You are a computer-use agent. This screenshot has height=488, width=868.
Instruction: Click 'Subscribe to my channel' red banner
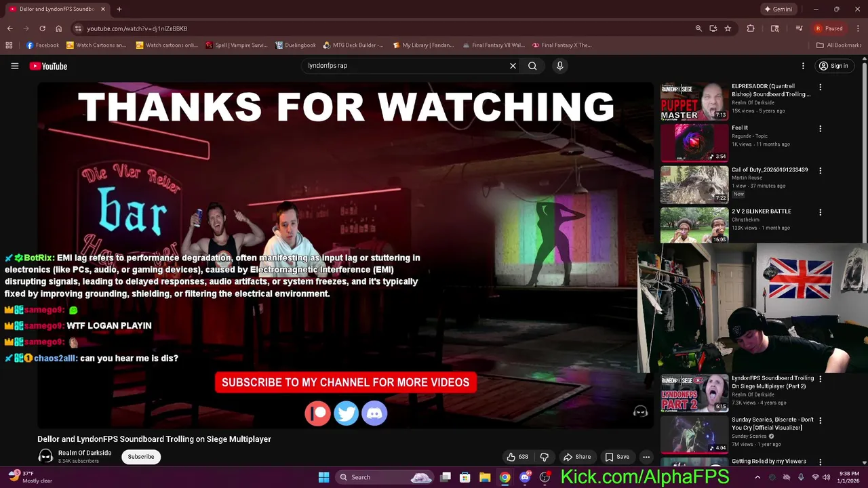coord(345,382)
